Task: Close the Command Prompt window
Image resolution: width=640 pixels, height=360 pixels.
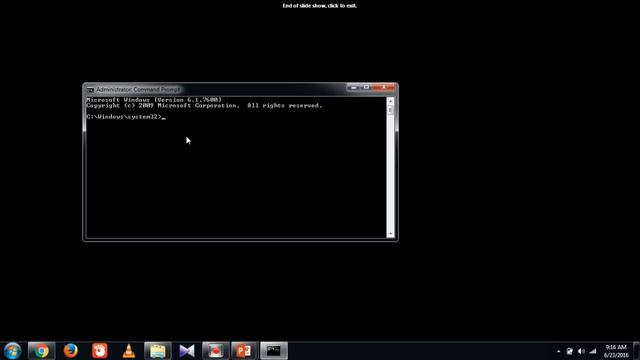Action: [384, 87]
